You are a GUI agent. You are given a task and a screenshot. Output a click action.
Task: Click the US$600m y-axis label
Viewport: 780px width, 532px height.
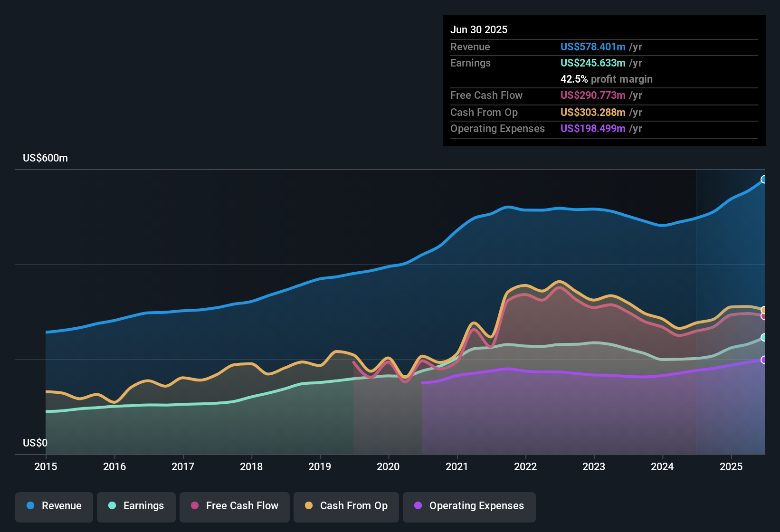(x=46, y=158)
